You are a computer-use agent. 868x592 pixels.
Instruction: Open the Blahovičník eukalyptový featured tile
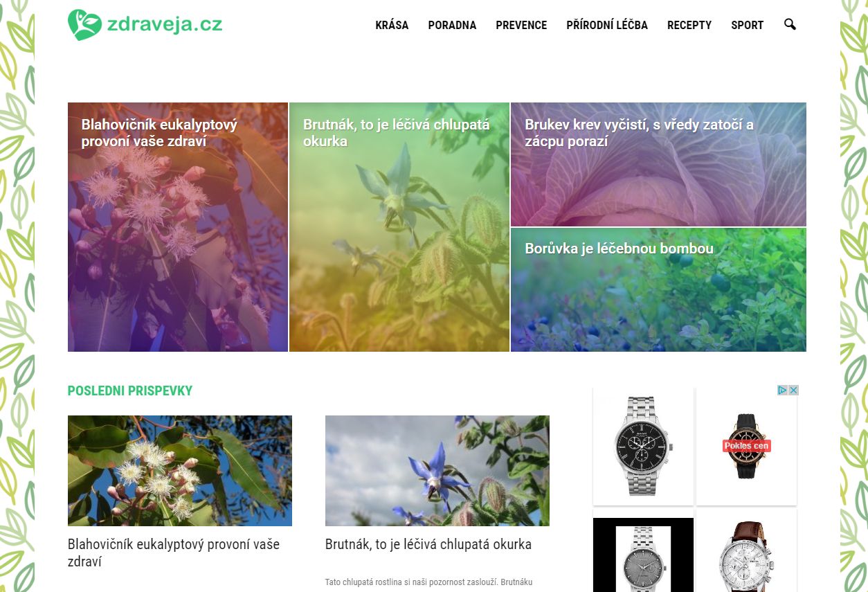(178, 227)
